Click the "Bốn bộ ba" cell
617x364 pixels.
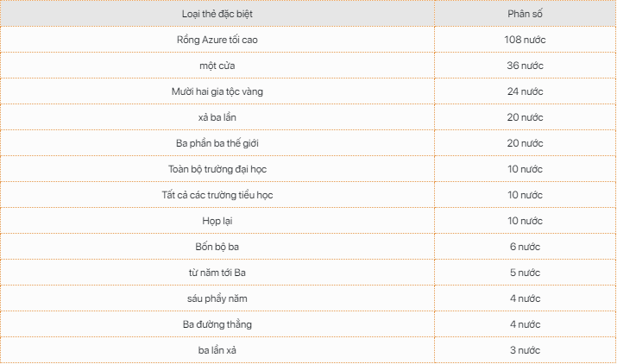pyautogui.click(x=217, y=247)
